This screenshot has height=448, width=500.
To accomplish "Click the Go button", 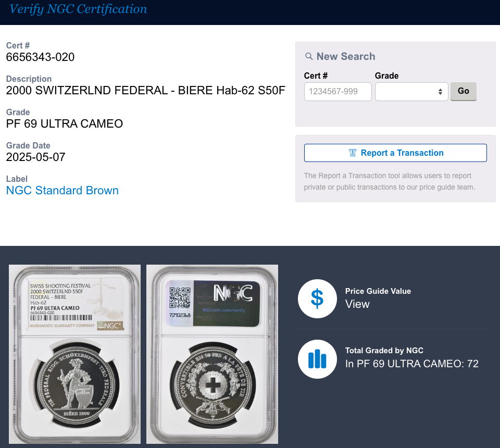I will [x=464, y=91].
